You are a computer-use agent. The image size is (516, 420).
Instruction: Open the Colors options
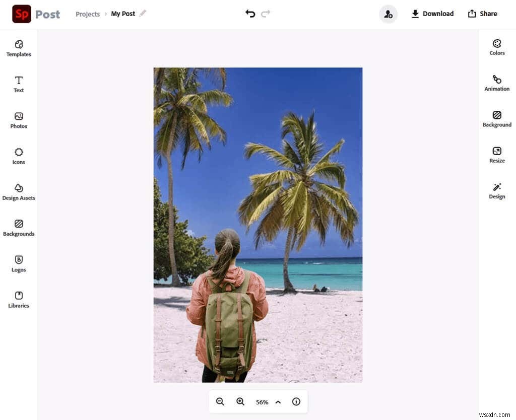(x=497, y=47)
